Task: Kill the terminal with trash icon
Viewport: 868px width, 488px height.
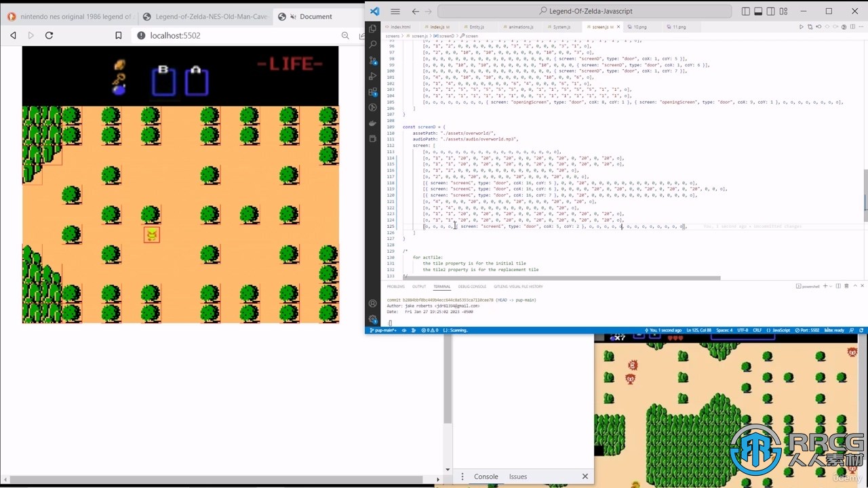Action: tap(846, 286)
